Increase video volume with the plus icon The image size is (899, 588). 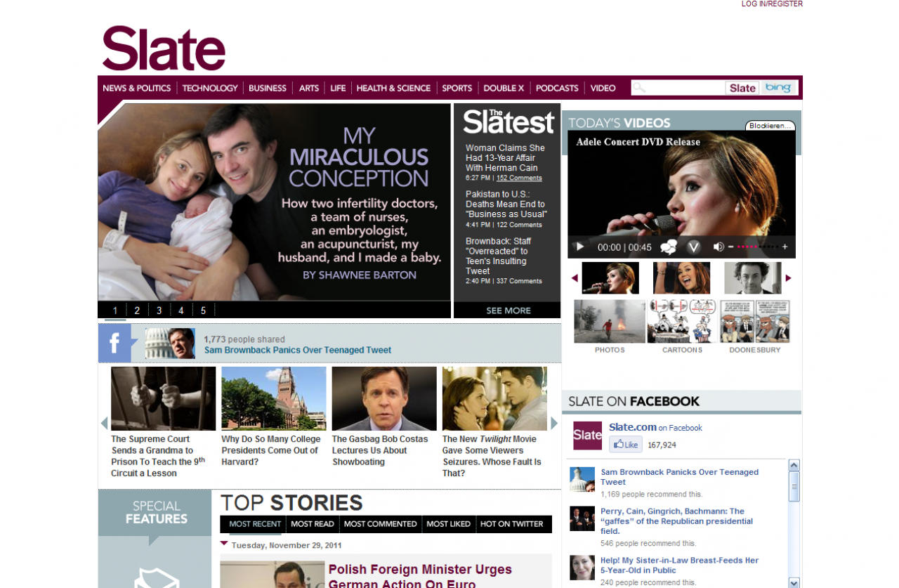[785, 247]
